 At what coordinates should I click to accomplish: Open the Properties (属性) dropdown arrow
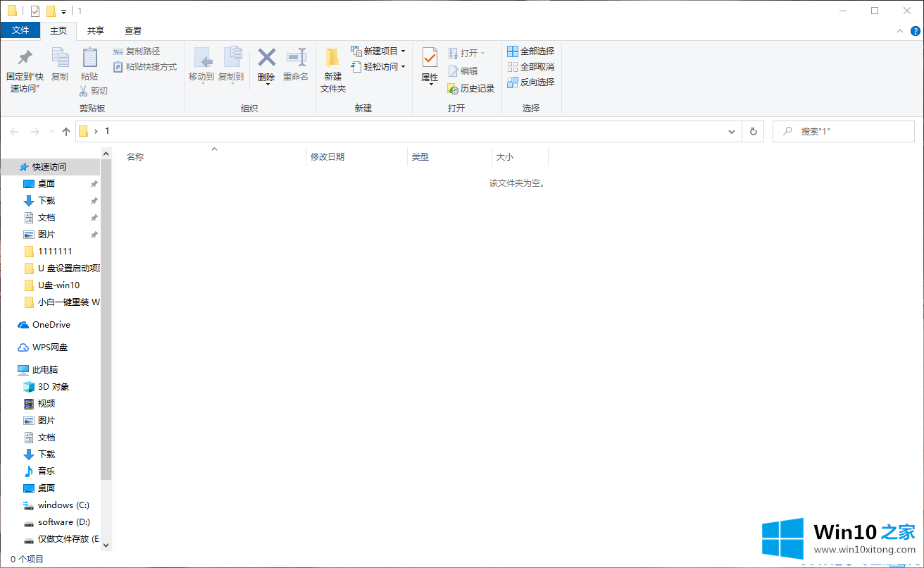click(x=430, y=85)
